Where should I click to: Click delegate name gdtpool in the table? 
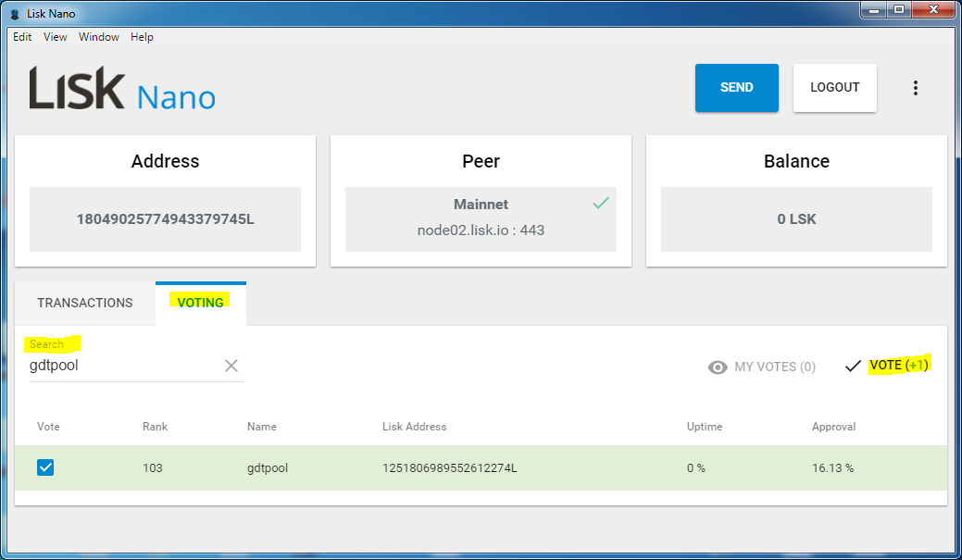(x=268, y=468)
